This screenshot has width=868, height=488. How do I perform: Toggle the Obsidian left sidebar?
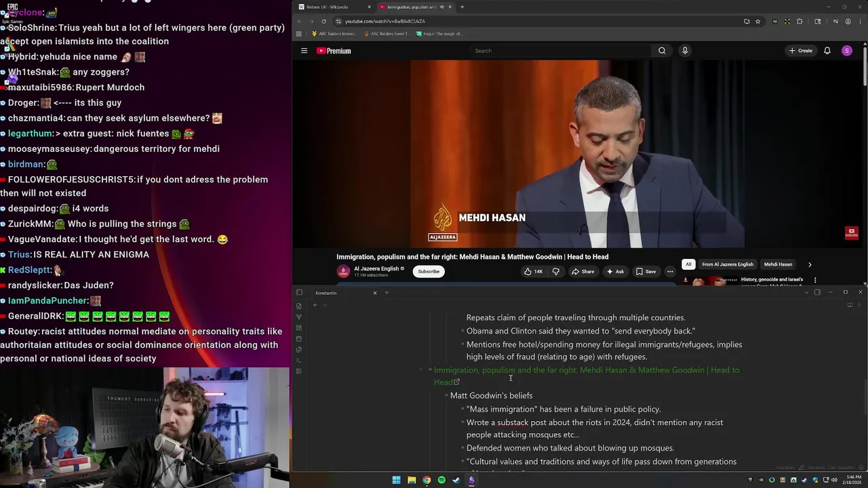click(299, 293)
